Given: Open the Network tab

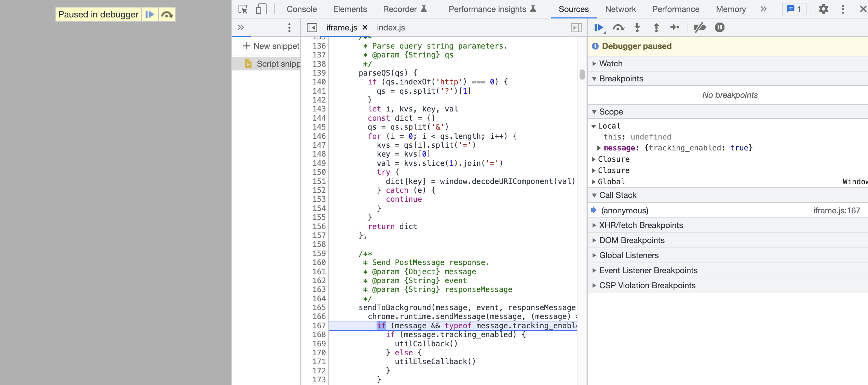Looking at the screenshot, I should point(620,9).
